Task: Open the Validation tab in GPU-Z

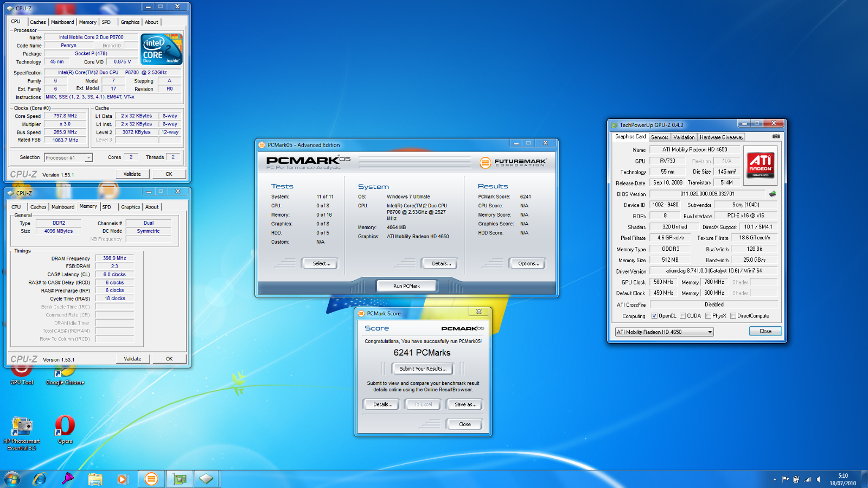Action: (684, 137)
